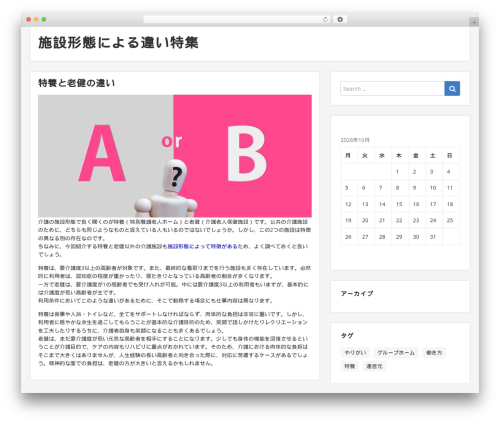Click the 金 weekday header in calendar

416,155
